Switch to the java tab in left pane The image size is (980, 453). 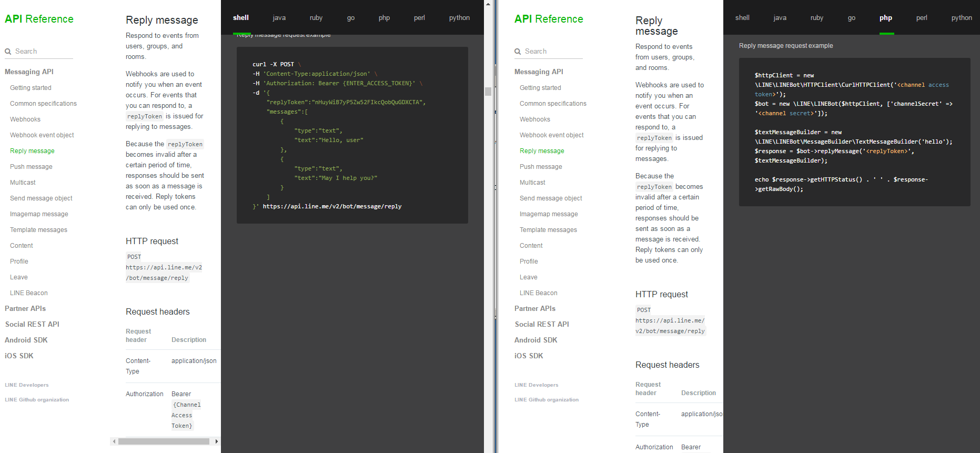point(279,18)
